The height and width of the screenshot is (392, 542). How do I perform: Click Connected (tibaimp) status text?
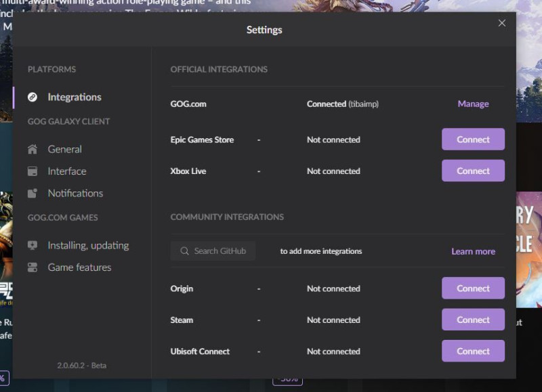click(x=343, y=104)
